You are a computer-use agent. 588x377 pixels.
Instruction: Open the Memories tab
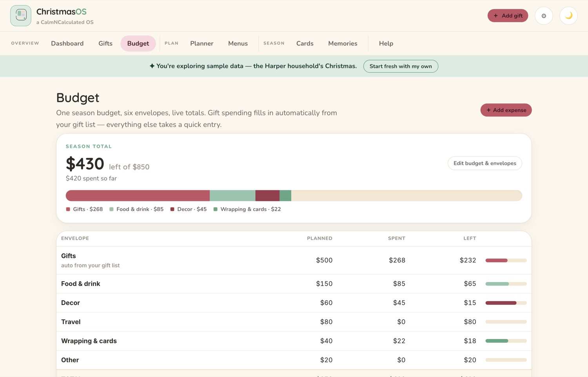click(343, 44)
